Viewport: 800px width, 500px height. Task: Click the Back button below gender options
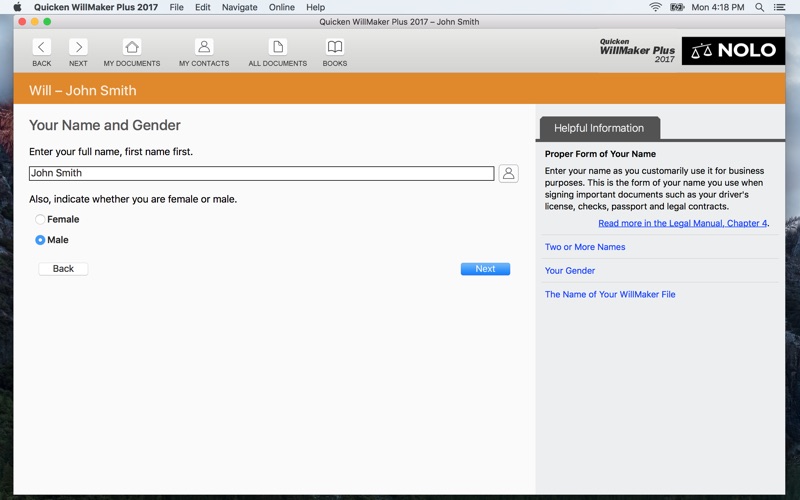click(63, 269)
